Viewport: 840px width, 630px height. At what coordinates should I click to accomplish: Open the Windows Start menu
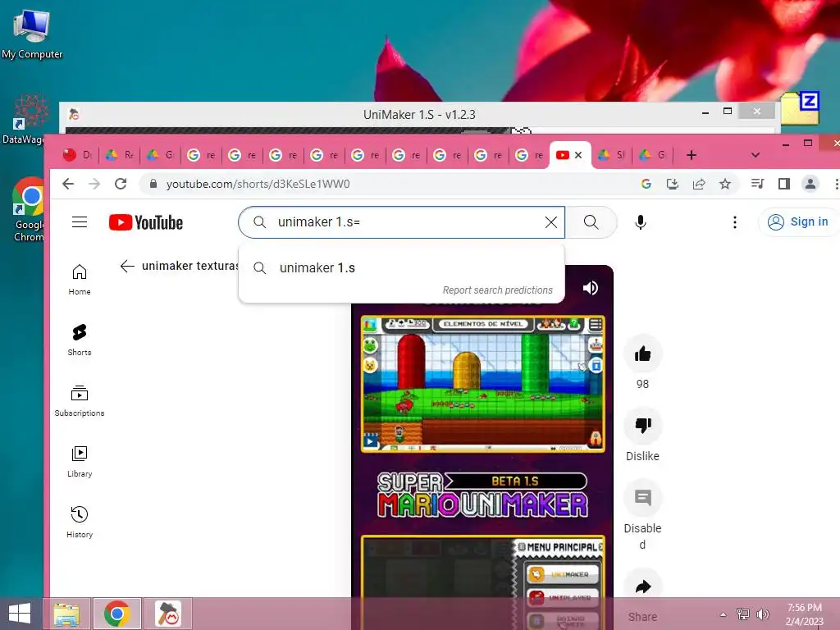pos(20,614)
